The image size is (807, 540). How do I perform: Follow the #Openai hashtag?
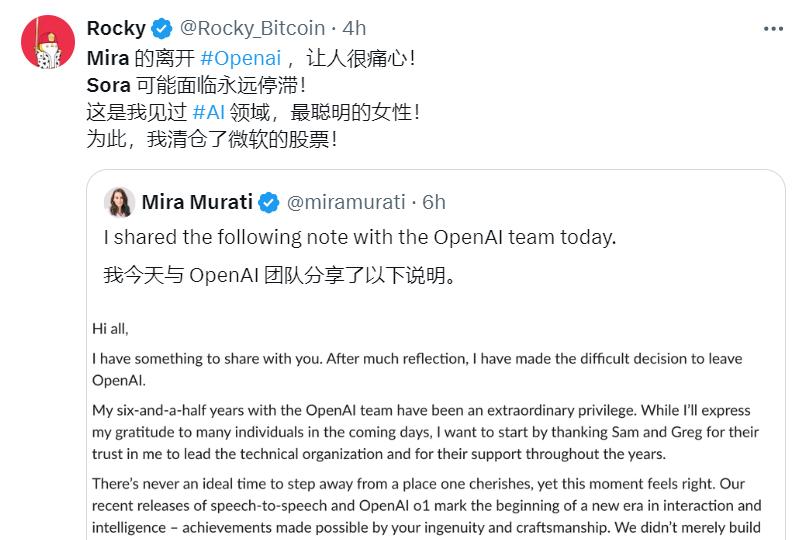click(241, 58)
